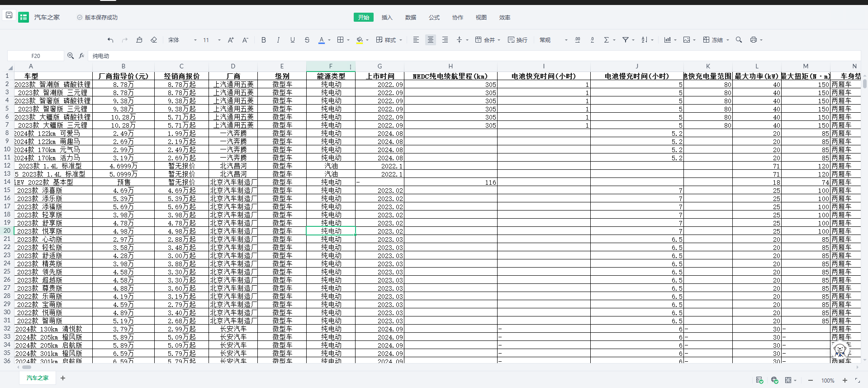
Task: Switch to the 数据 tab
Action: coord(411,17)
